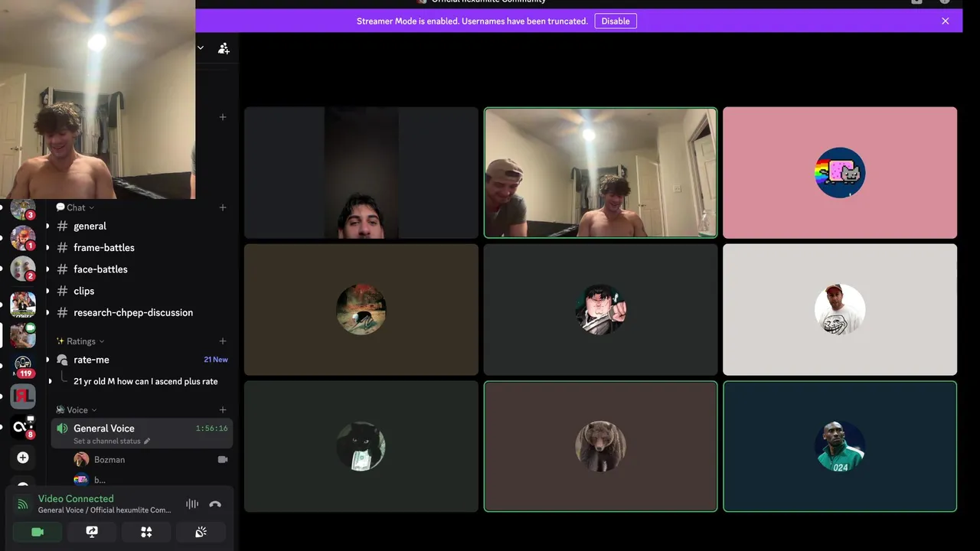The width and height of the screenshot is (980, 551).
Task: Select the red landscape avatar tile
Action: point(361,309)
